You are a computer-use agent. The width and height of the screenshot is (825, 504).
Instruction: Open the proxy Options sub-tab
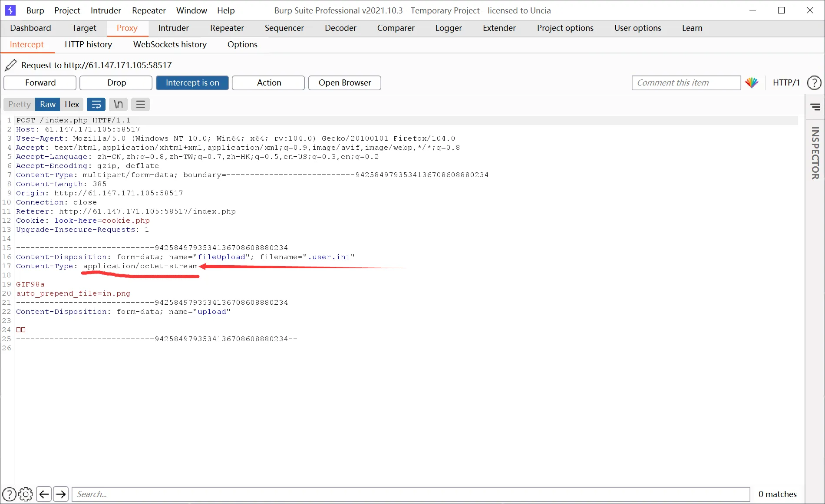tap(242, 44)
